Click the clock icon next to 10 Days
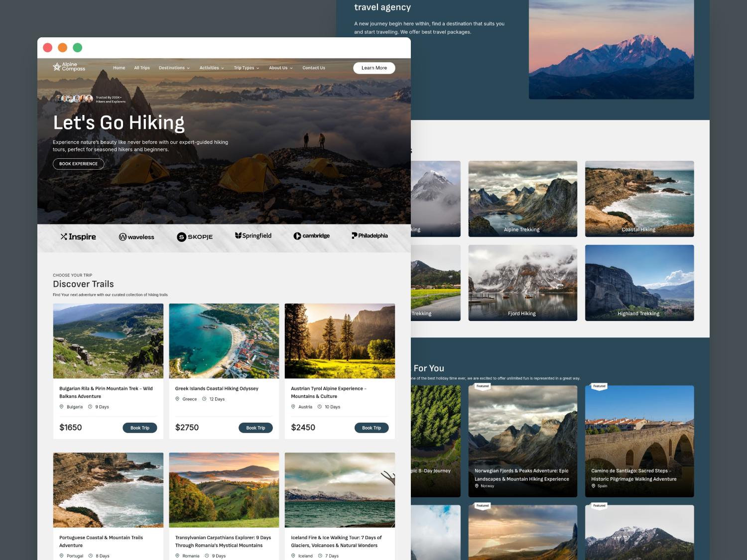Screen dimensions: 747x560 pyautogui.click(x=320, y=407)
